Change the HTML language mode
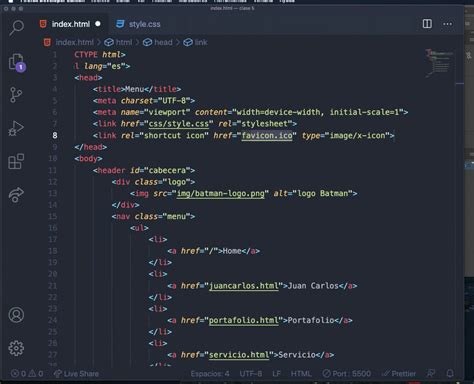The width and height of the screenshot is (474, 384). [301, 374]
